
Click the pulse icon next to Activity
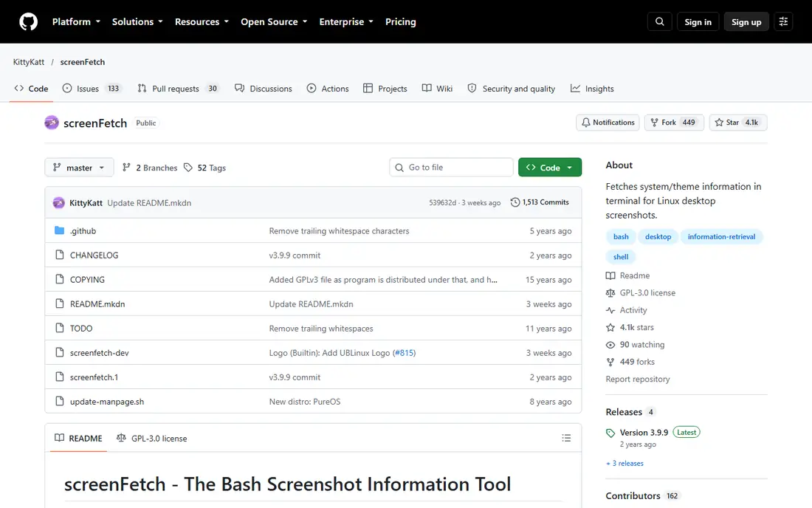click(610, 310)
